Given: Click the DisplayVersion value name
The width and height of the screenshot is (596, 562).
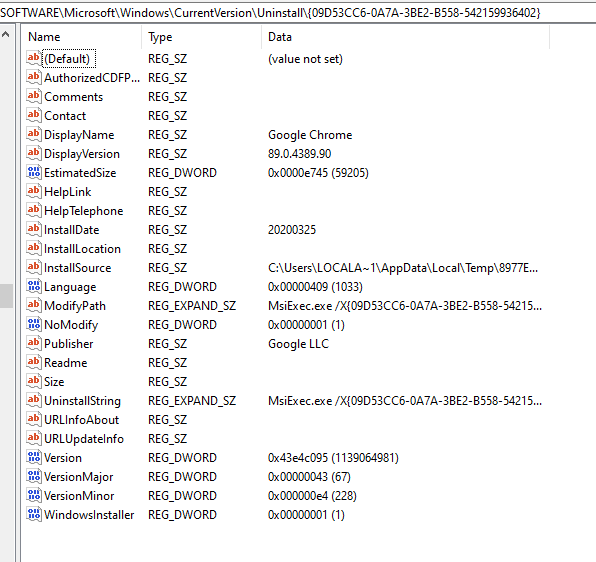Looking at the screenshot, I should pyautogui.click(x=82, y=154).
